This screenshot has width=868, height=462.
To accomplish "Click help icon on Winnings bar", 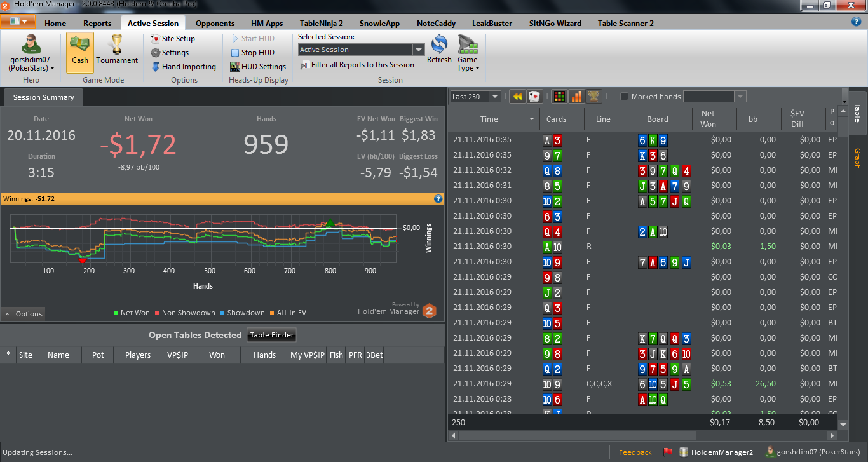I will click(x=438, y=199).
